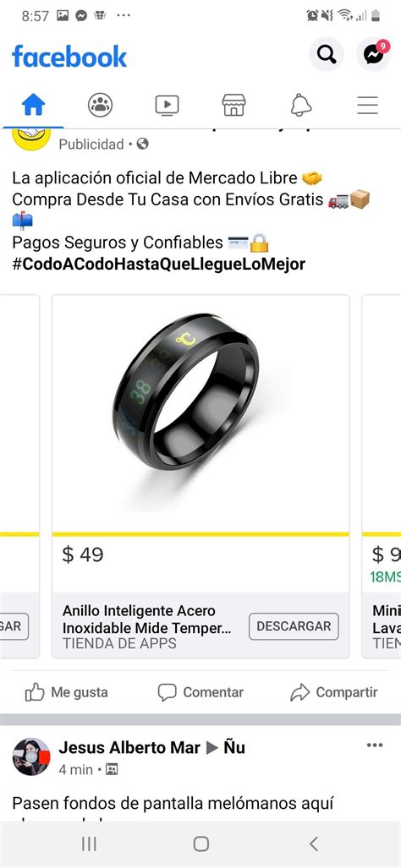
Task: Open Messenger with the 9 notifications badge
Action: [x=373, y=54]
